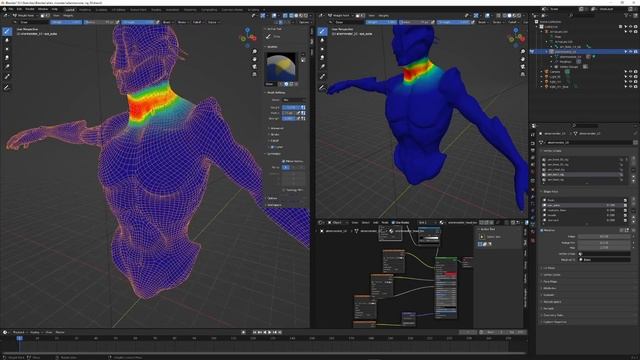Open the File menu
640x360 pixels.
click(11, 9)
